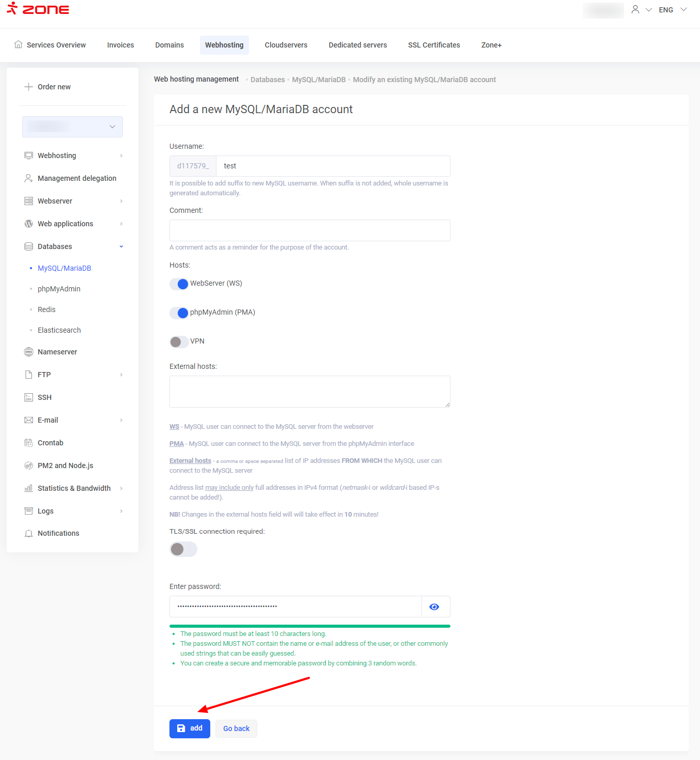This screenshot has width=700, height=760.
Task: Enable the VPN host toggle
Action: pos(179,342)
